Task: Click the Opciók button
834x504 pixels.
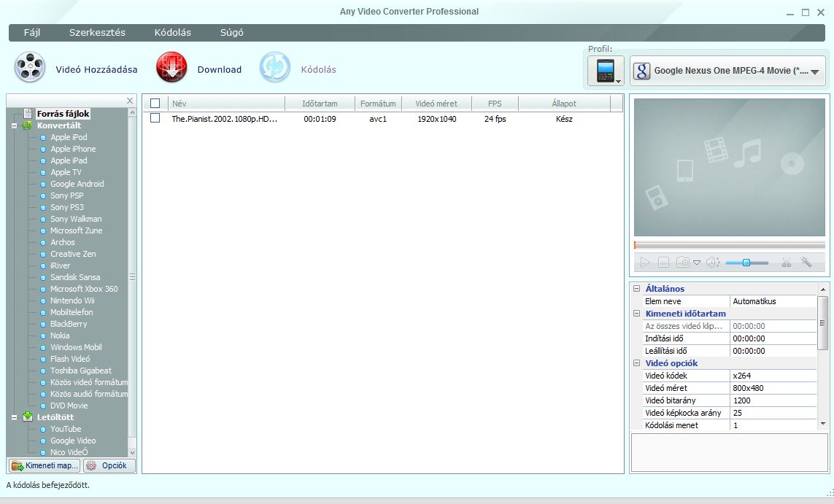Action: coord(109,465)
